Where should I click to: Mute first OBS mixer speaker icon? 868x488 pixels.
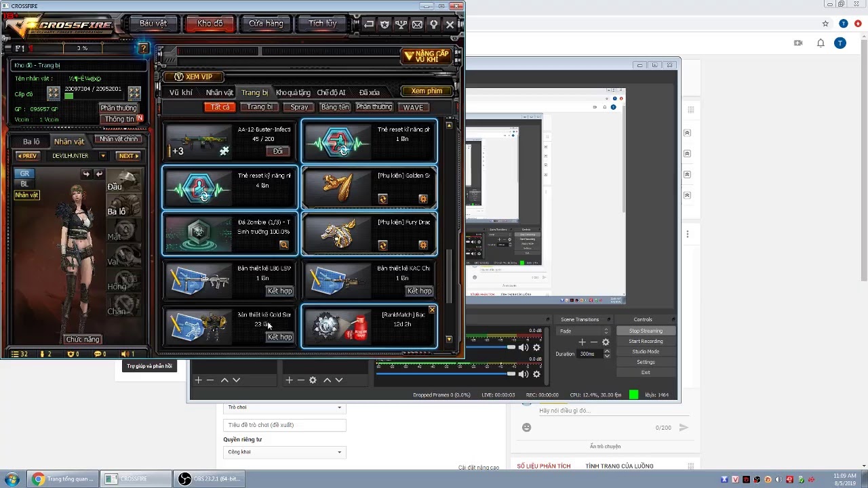523,348
